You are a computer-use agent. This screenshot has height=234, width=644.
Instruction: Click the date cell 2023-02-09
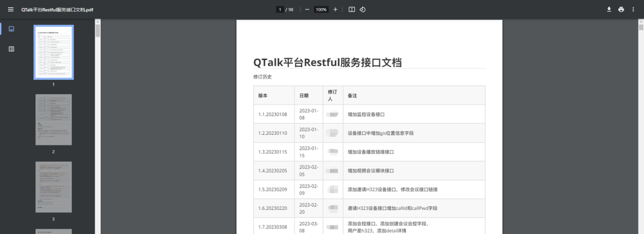(x=308, y=189)
